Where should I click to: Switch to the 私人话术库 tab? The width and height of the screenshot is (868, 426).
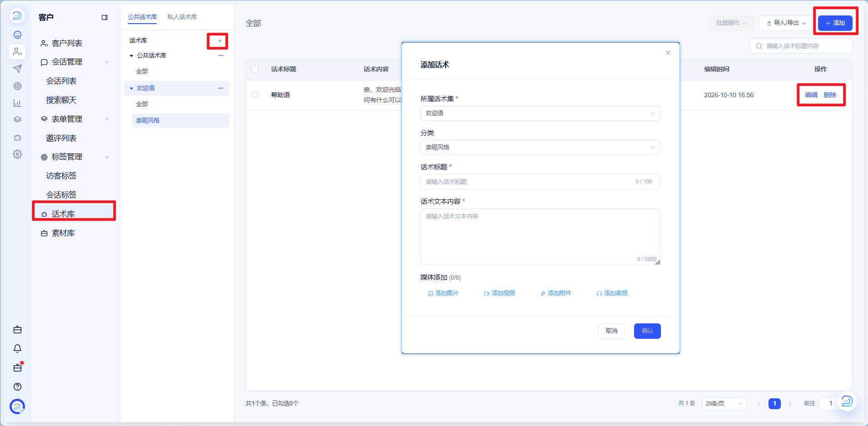point(182,17)
